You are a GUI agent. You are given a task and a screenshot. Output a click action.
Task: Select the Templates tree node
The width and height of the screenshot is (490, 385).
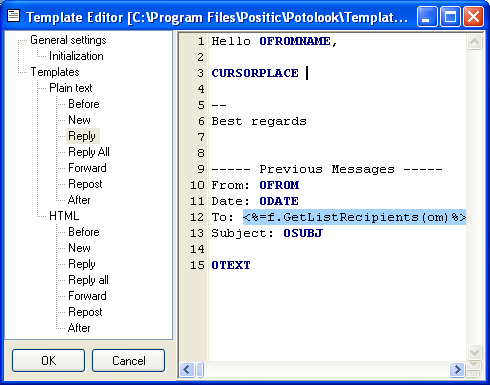(55, 72)
